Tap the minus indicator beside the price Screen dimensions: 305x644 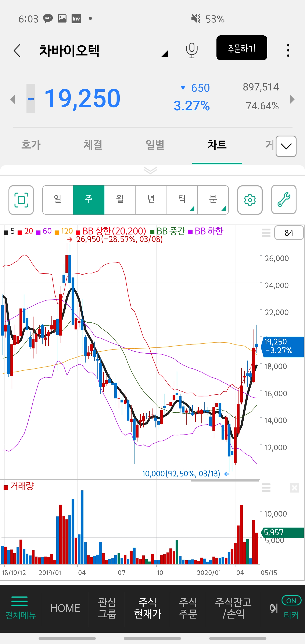(31, 99)
